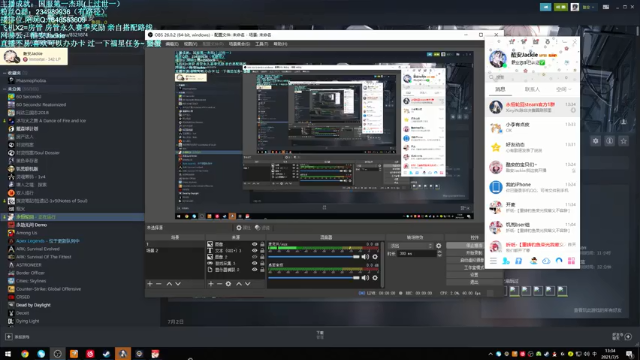Viewport: 640px width, 360px height.
Task: Open the scene transition type dropdown
Action: (411, 246)
